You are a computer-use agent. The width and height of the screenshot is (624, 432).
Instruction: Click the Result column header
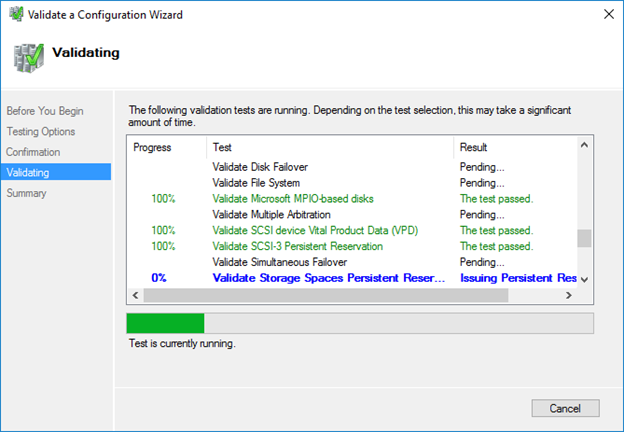(515, 147)
